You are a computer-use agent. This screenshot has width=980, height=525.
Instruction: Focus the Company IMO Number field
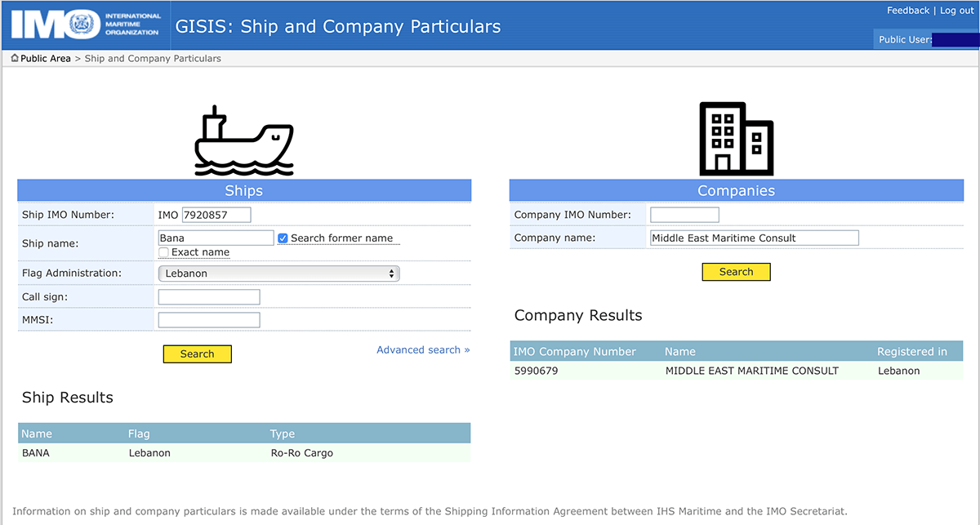(684, 215)
